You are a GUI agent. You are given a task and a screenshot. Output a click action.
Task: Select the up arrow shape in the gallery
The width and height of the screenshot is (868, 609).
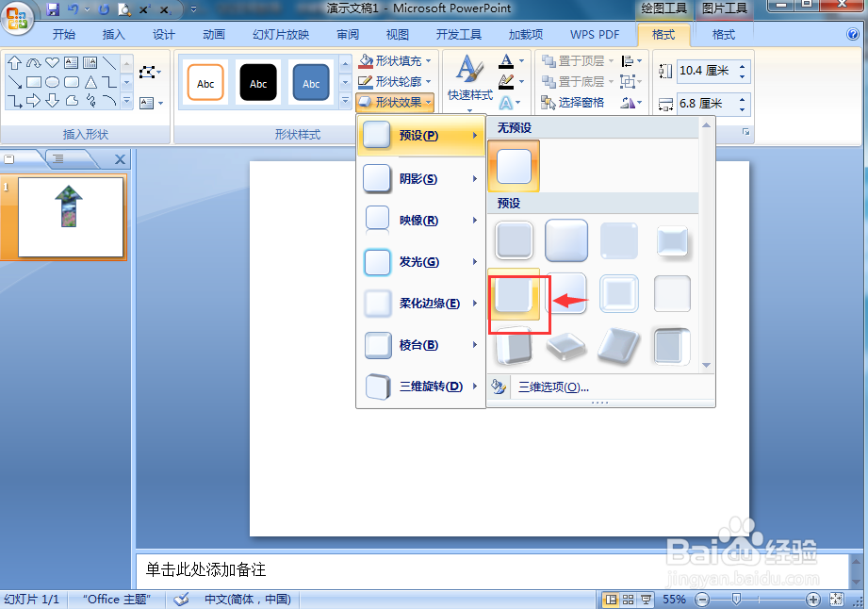[14, 63]
